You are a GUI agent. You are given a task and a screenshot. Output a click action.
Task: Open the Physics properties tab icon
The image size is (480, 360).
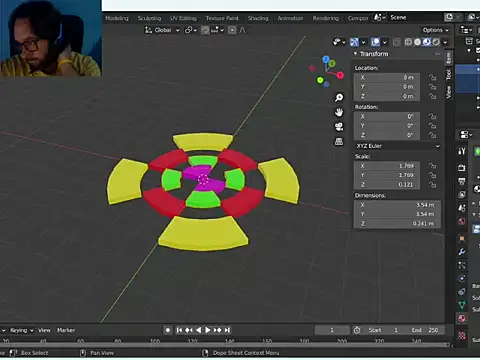pos(462,278)
